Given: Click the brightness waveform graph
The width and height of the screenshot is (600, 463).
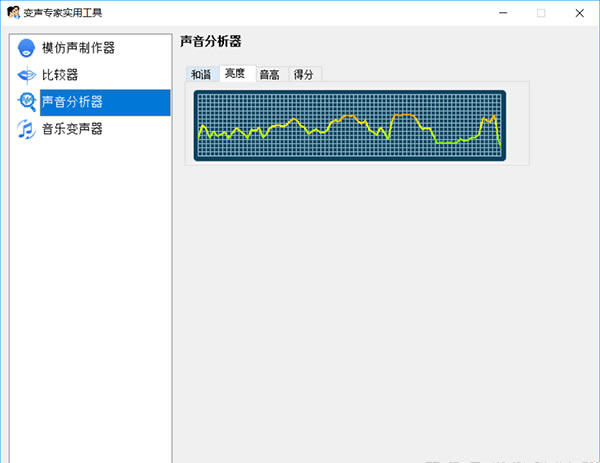Looking at the screenshot, I should pyautogui.click(x=350, y=126).
